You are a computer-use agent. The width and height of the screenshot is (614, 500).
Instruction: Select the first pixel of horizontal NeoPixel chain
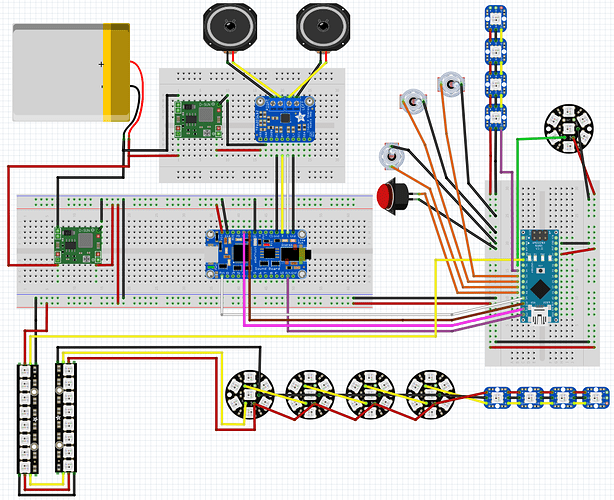(497, 397)
